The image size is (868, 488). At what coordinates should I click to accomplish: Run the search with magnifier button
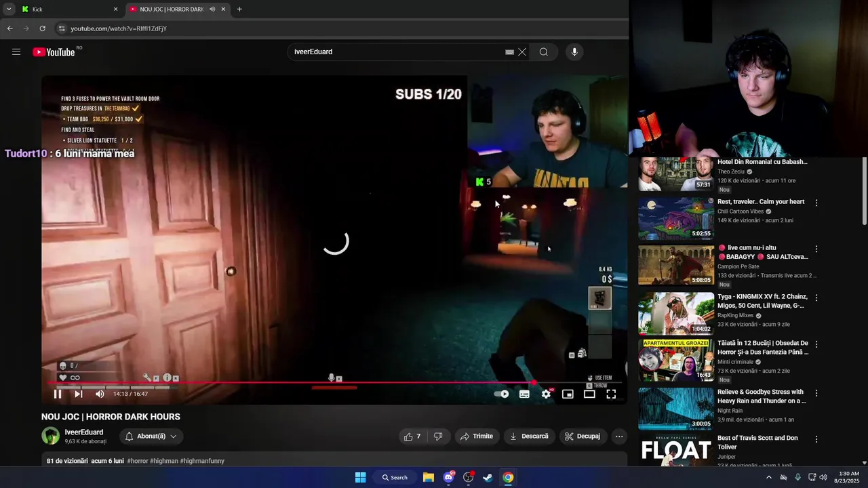click(544, 52)
